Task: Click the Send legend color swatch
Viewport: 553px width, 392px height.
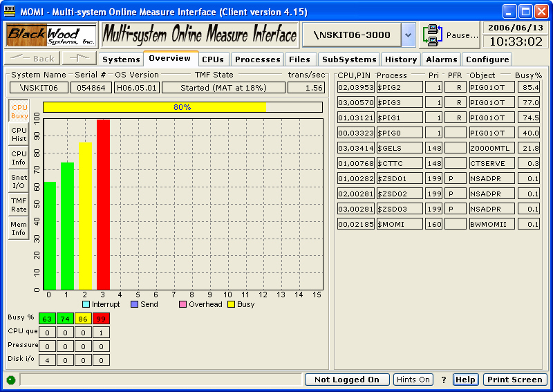Action: tap(134, 304)
